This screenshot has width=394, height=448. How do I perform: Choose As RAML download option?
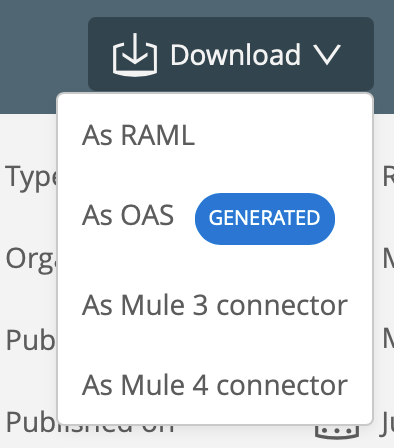pos(138,135)
